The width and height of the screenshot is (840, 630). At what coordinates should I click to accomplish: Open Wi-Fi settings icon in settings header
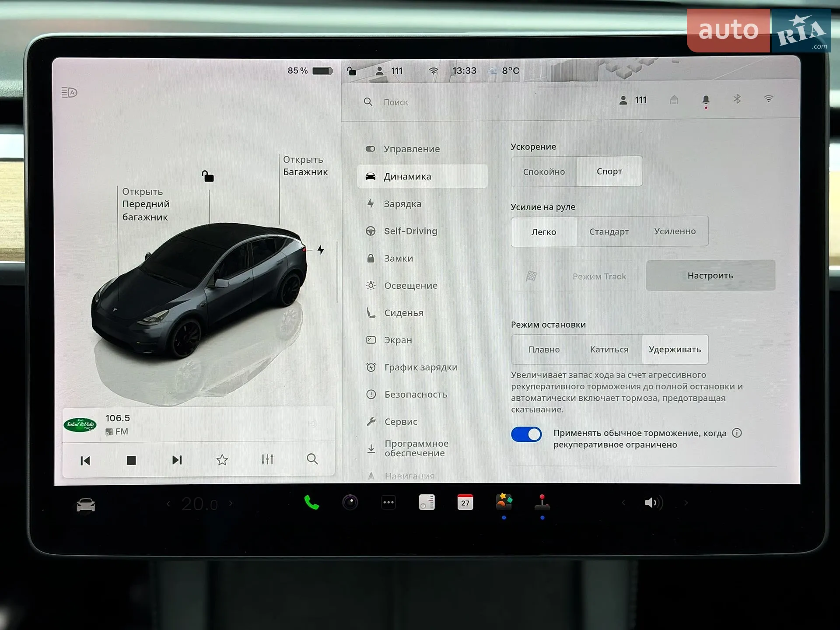(769, 99)
